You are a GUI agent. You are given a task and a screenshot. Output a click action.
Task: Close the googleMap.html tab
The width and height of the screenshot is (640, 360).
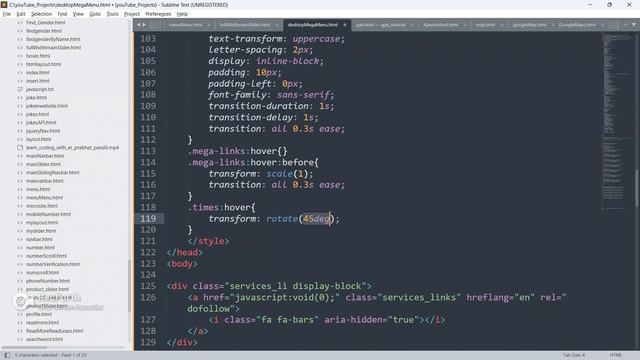553,25
